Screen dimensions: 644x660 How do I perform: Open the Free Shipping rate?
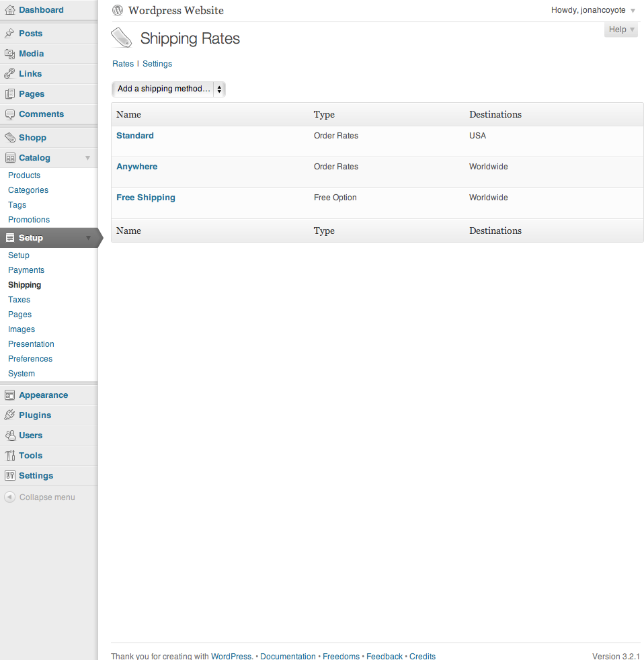pos(146,198)
